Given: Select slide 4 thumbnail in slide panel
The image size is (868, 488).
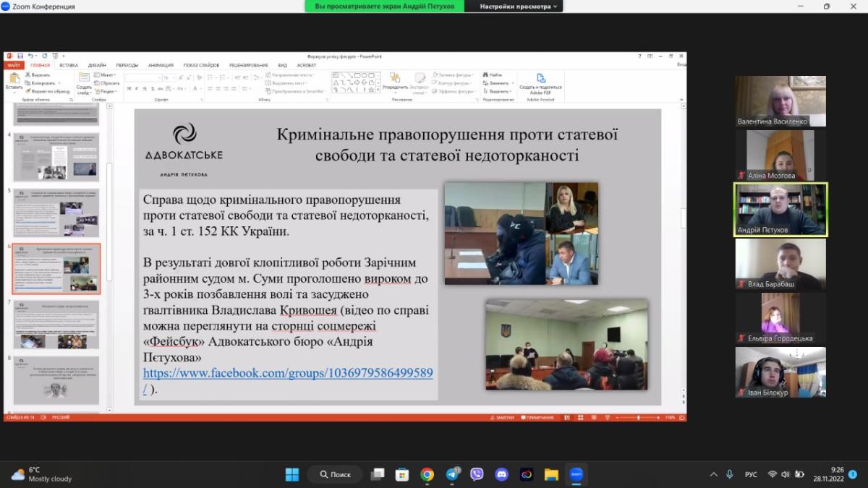Looking at the screenshot, I should click(56, 157).
